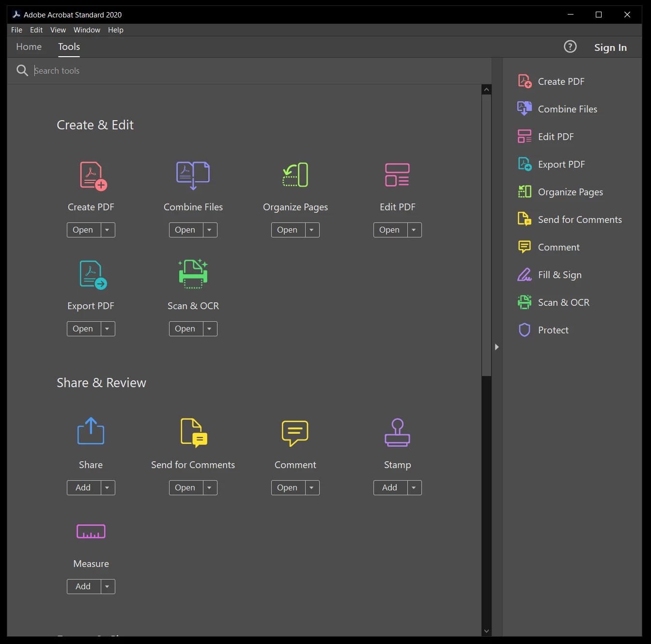Expand dropdown arrow next to Stamp Add
The image size is (651, 644).
point(414,488)
